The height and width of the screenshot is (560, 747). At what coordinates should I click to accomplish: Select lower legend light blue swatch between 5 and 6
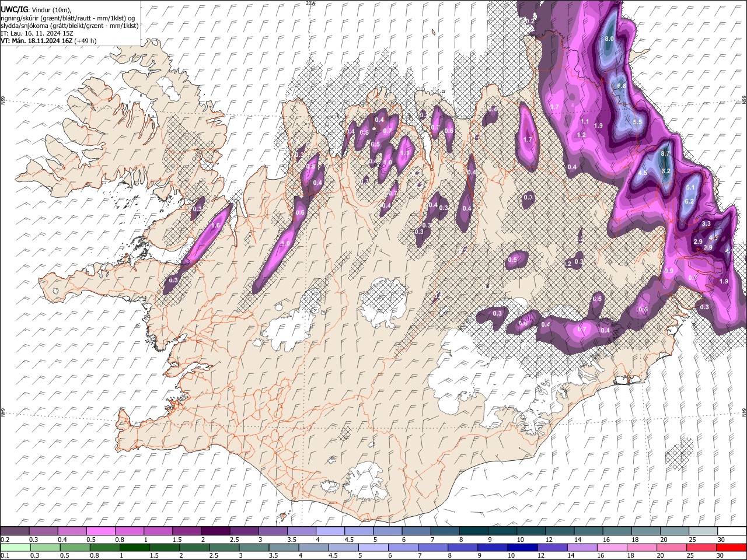coord(372,547)
